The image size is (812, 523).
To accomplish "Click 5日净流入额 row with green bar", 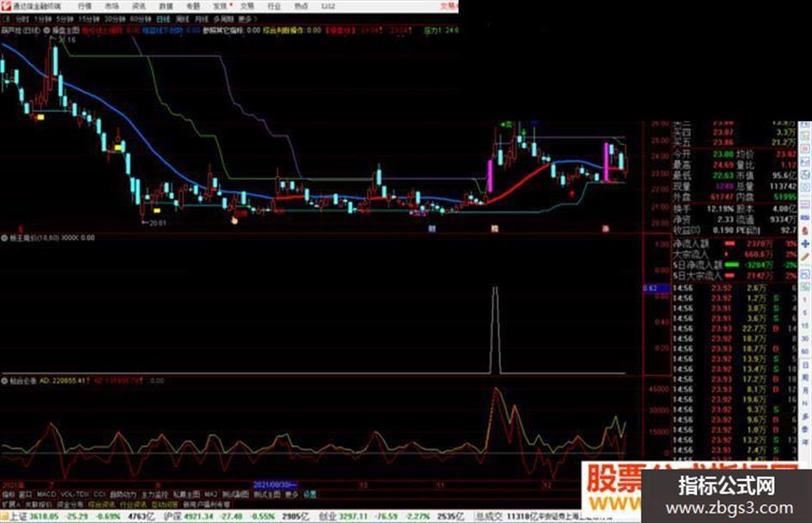I will 735,265.
